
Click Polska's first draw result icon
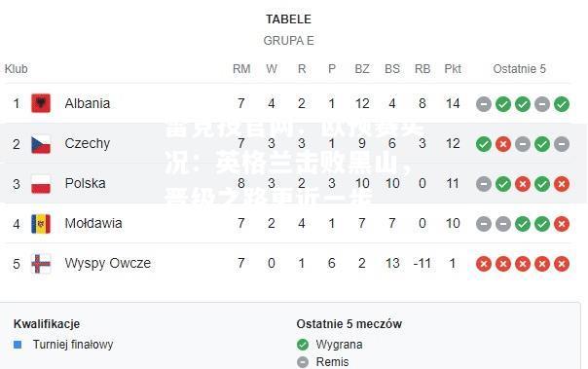(484, 184)
